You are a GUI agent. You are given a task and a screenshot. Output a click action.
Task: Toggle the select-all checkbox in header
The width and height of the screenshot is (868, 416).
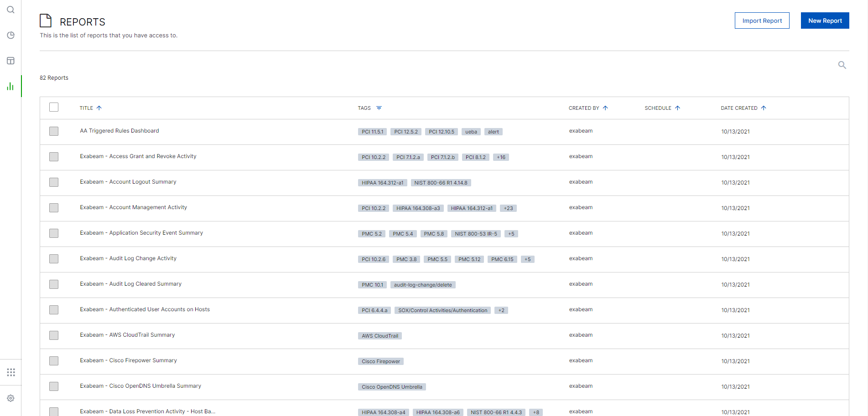54,107
